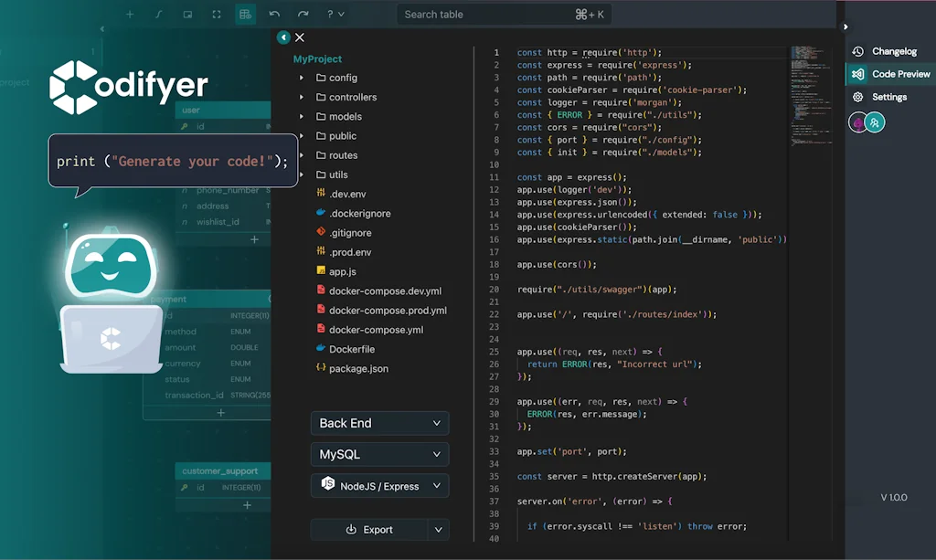936x560 pixels.
Task: Open the MySQL database dropdown
Action: [x=379, y=454]
